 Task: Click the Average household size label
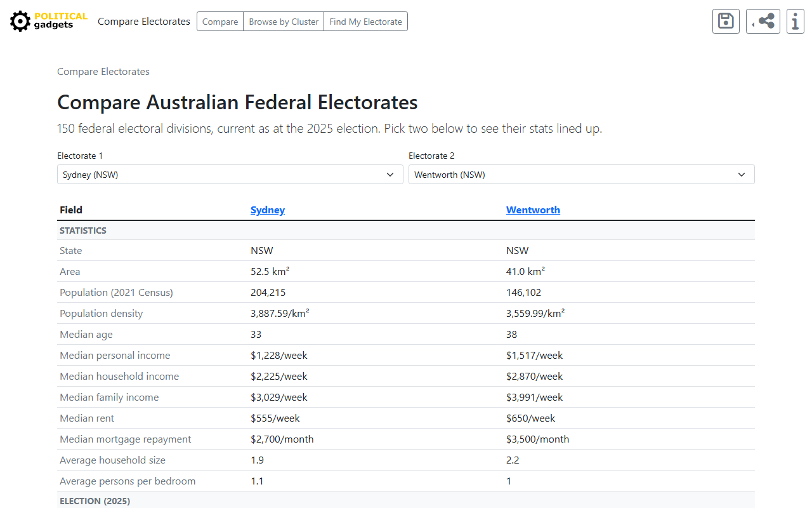coord(113,460)
